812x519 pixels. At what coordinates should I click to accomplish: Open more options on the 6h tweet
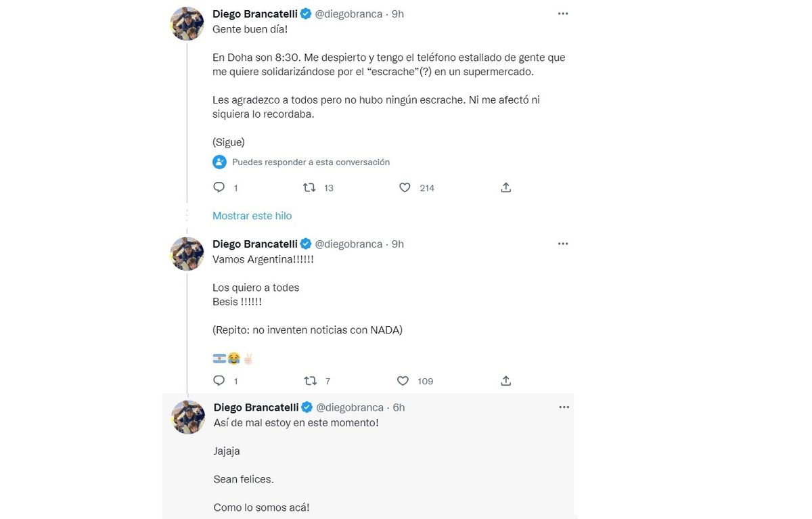(564, 407)
